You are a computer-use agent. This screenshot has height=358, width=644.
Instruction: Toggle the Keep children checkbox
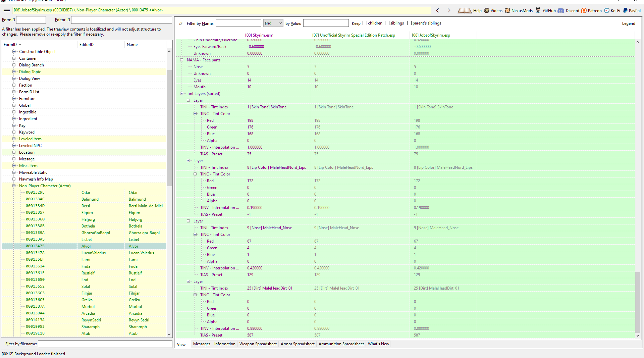click(365, 23)
